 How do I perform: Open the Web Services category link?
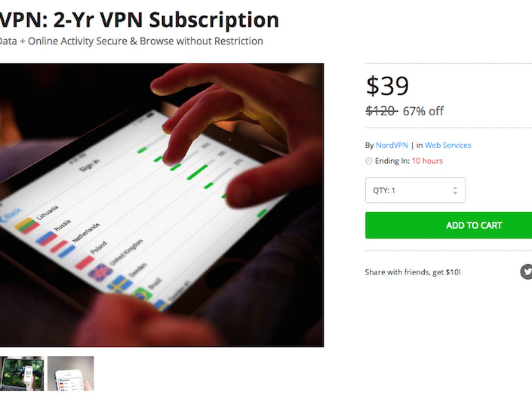click(x=448, y=145)
